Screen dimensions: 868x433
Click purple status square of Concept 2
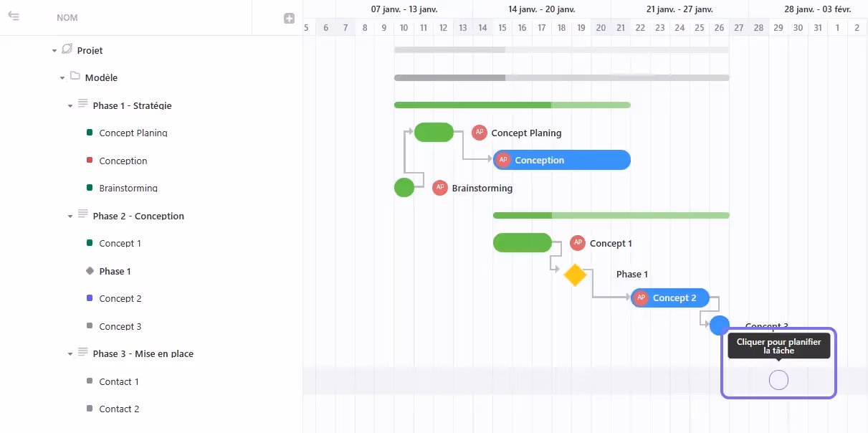tap(90, 298)
